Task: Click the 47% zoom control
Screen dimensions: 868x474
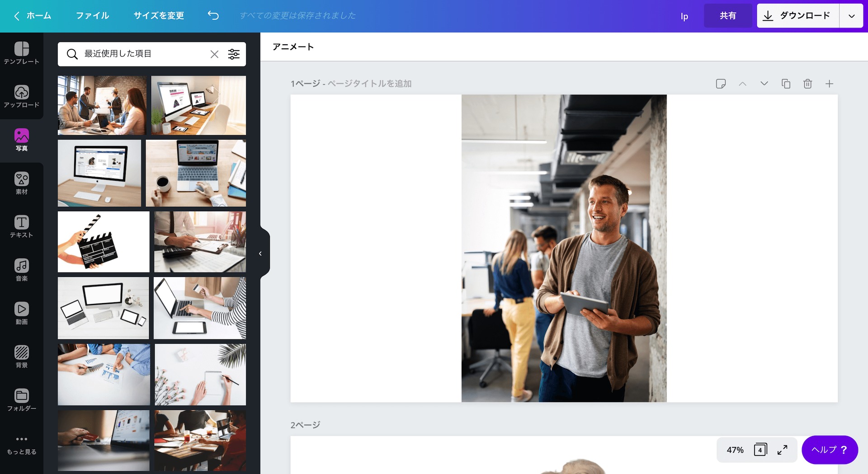Action: point(735,450)
